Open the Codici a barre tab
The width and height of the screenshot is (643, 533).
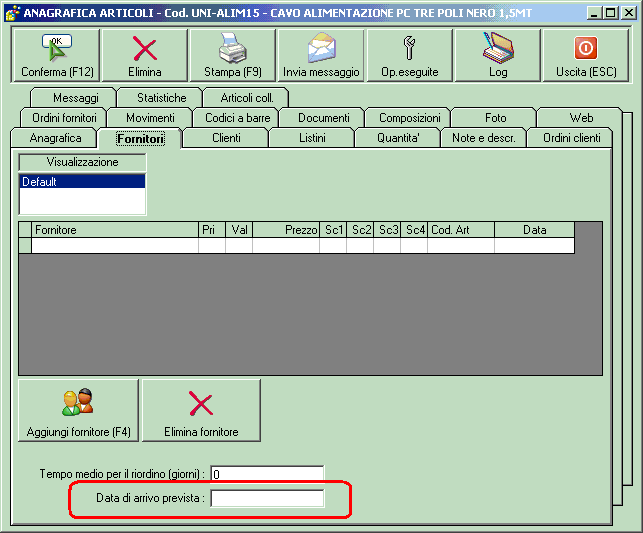coord(237,118)
